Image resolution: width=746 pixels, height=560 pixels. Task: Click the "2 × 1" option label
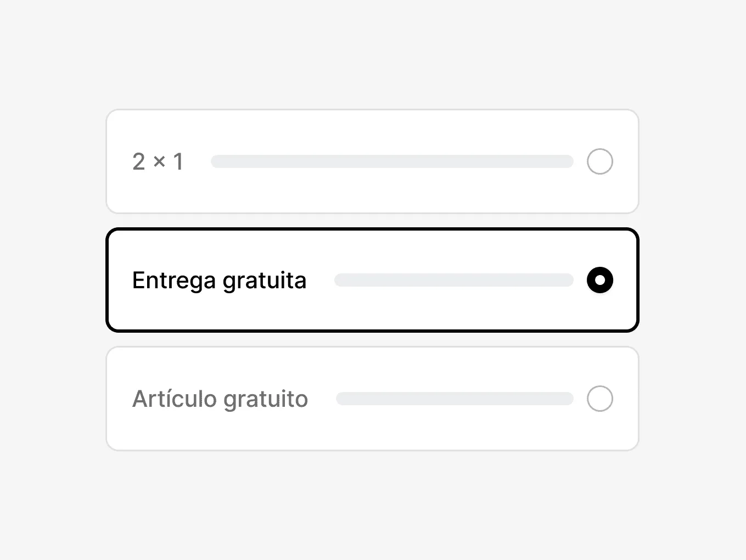point(158,161)
